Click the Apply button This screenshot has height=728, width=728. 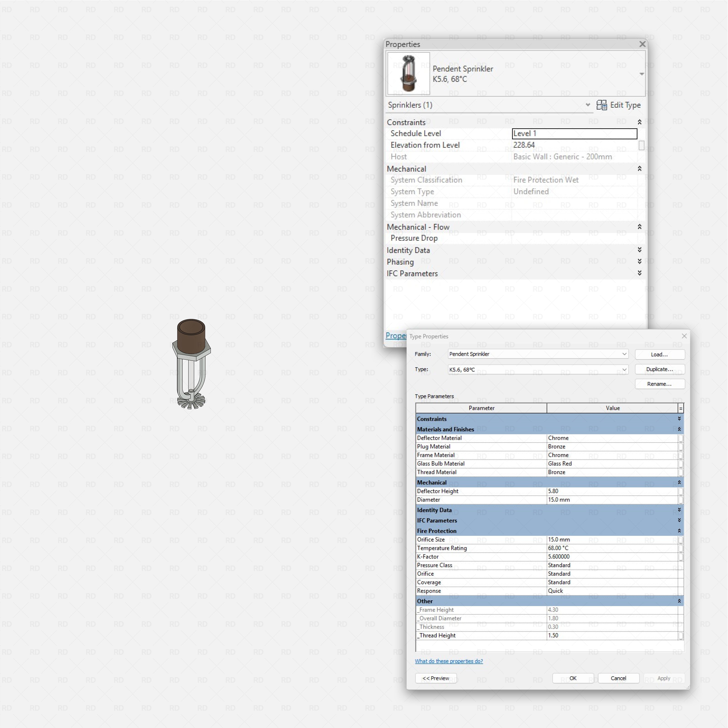(664, 678)
